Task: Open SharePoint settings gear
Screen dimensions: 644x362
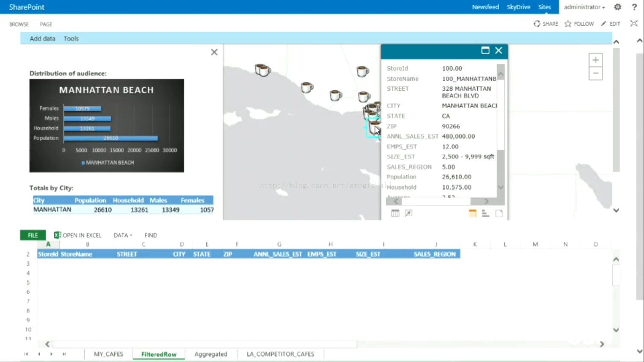Action: click(x=618, y=7)
